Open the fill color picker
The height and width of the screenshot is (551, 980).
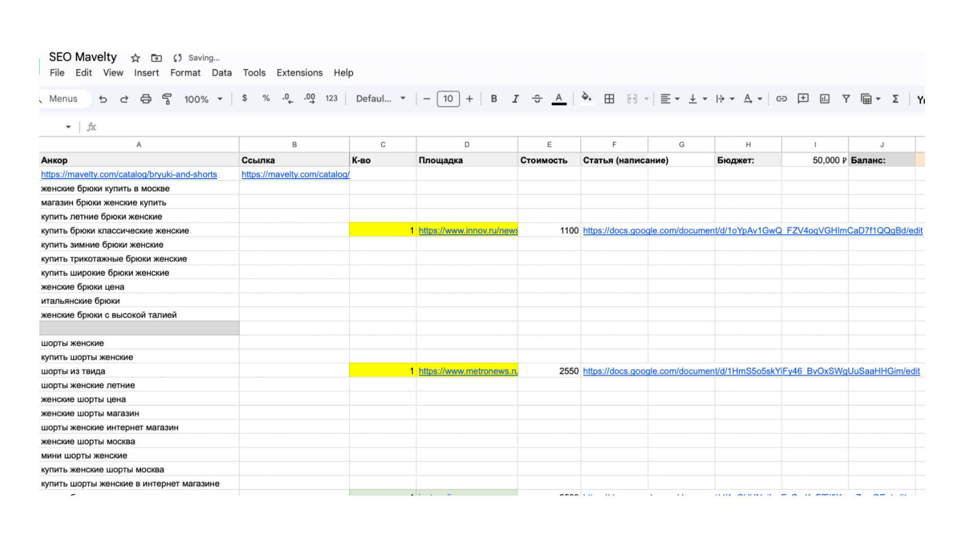586,98
